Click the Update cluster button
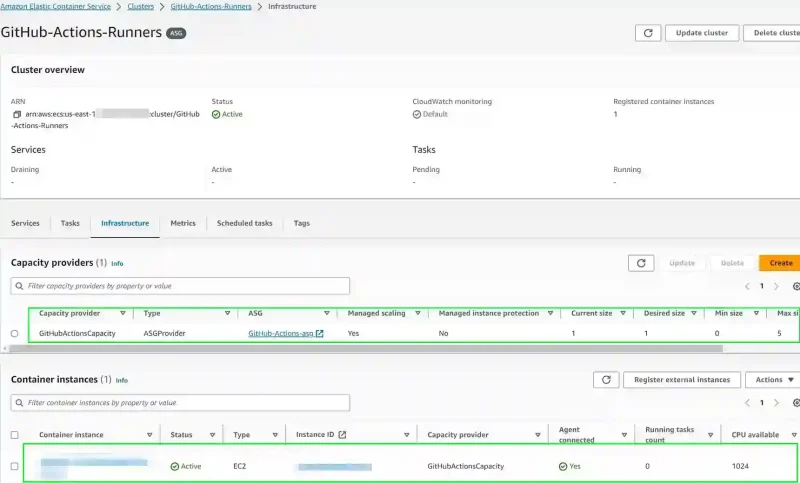This screenshot has width=800, height=483. (702, 33)
